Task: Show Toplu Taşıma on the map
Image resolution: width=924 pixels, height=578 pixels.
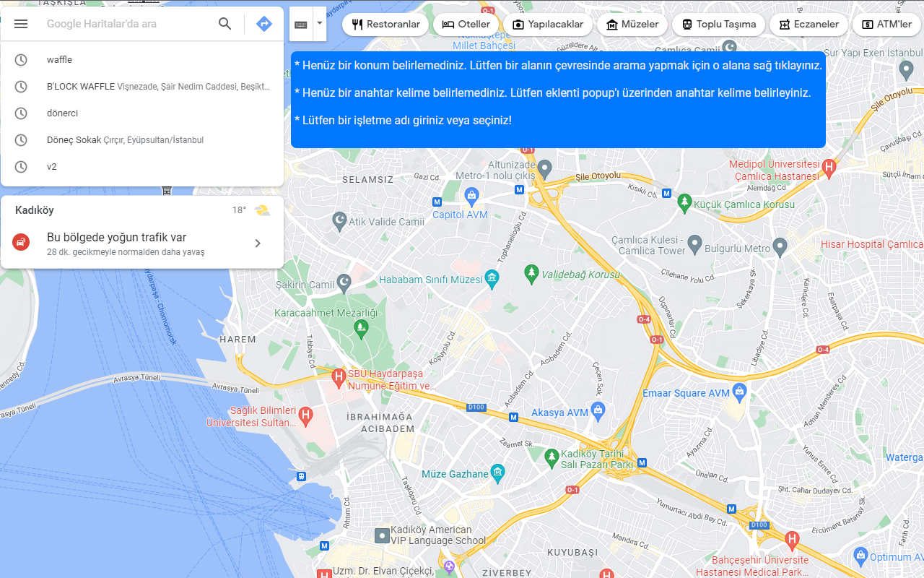Action: [x=718, y=24]
